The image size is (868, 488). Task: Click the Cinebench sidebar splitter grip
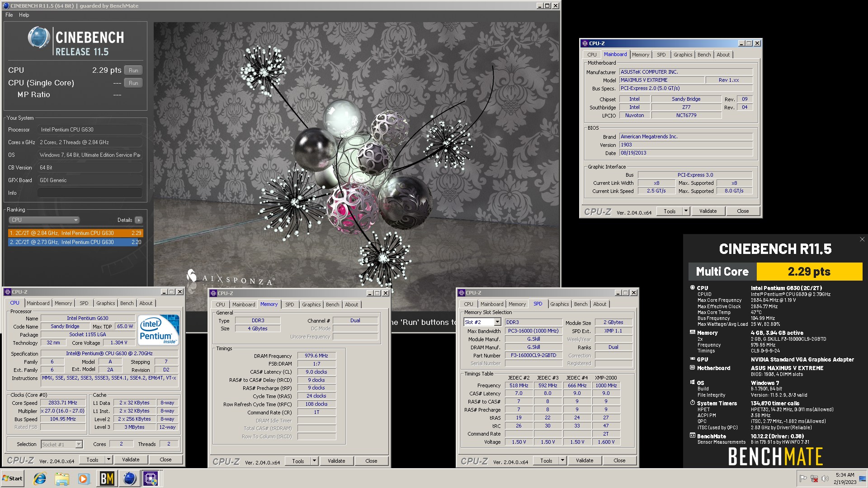tap(151, 175)
